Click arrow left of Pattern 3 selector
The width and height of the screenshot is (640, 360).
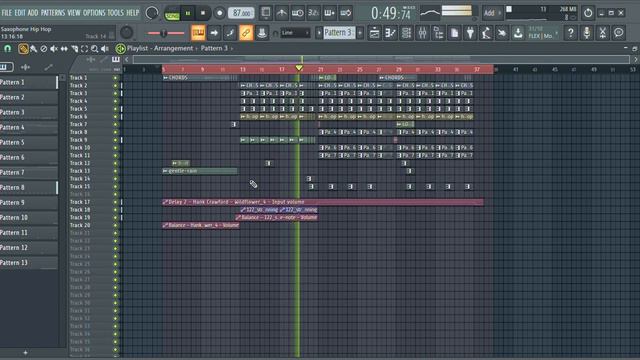pyautogui.click(x=319, y=33)
